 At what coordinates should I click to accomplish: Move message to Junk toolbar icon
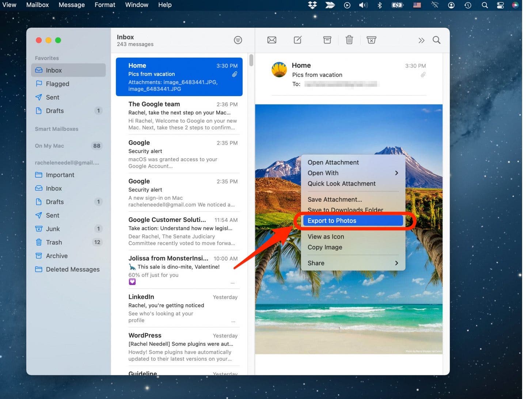pos(371,40)
